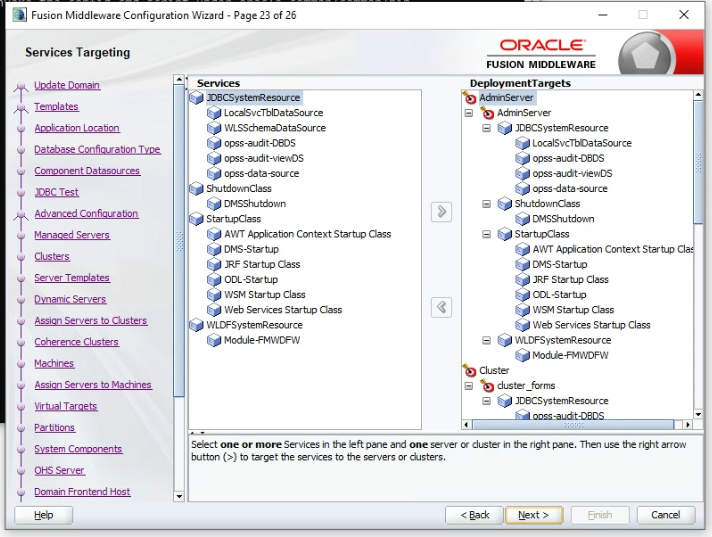Viewport: 712px width, 537px height.
Task: Click ODL-Startup icon in Services pane
Action: coord(214,280)
